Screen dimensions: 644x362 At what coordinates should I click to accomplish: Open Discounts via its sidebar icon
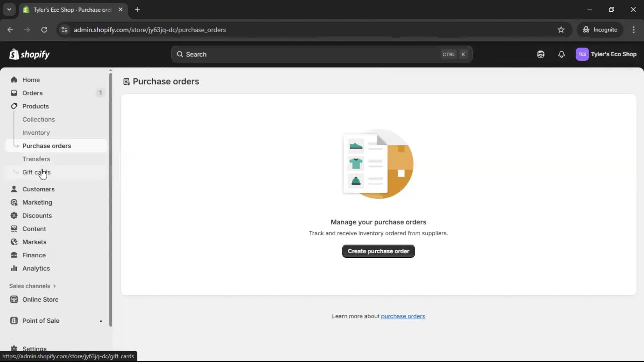tap(14, 216)
